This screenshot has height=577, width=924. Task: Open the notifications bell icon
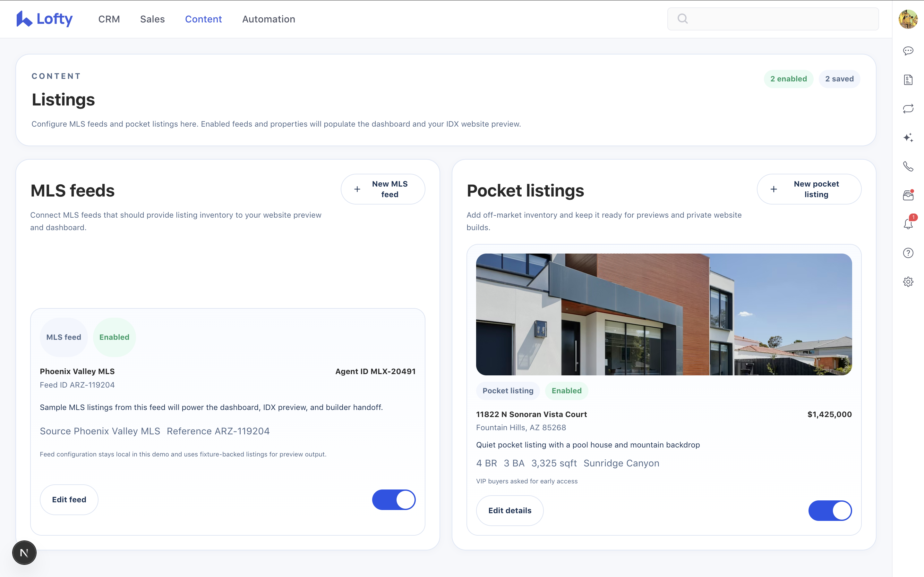pyautogui.click(x=908, y=224)
